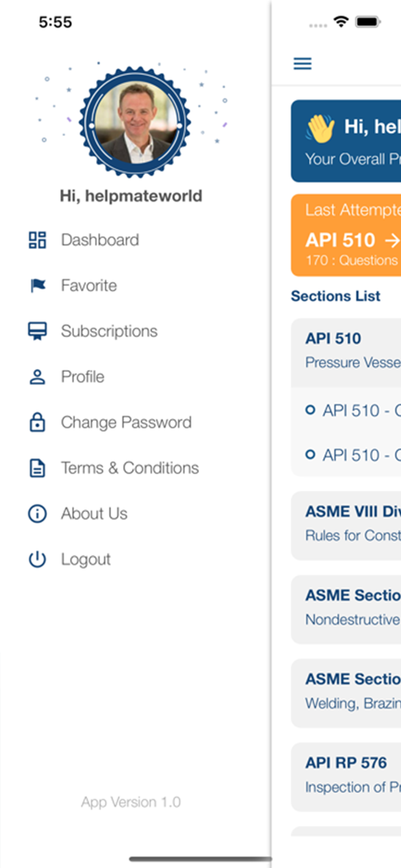Open the hamburger navigation menu

click(302, 63)
